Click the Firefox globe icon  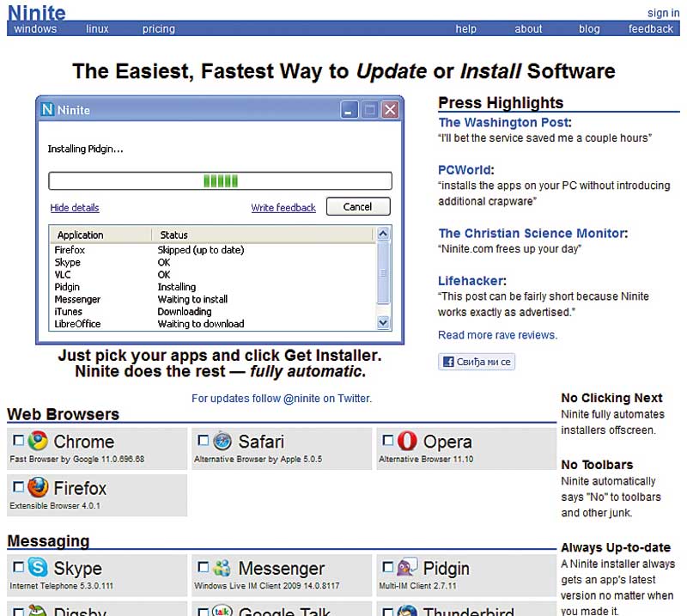pyautogui.click(x=38, y=487)
